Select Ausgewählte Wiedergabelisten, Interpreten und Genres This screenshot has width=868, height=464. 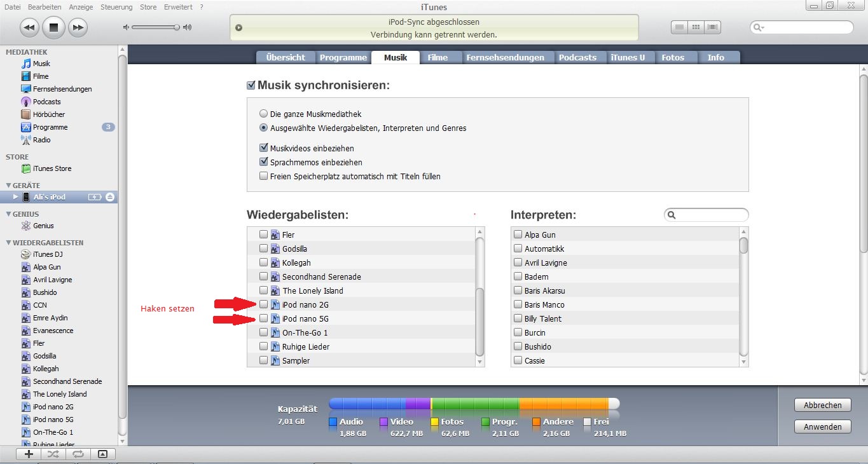[x=263, y=128]
